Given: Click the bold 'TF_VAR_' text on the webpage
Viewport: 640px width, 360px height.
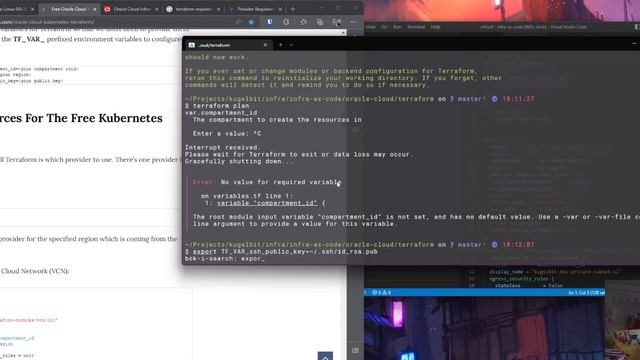Looking at the screenshot, I should [29, 39].
